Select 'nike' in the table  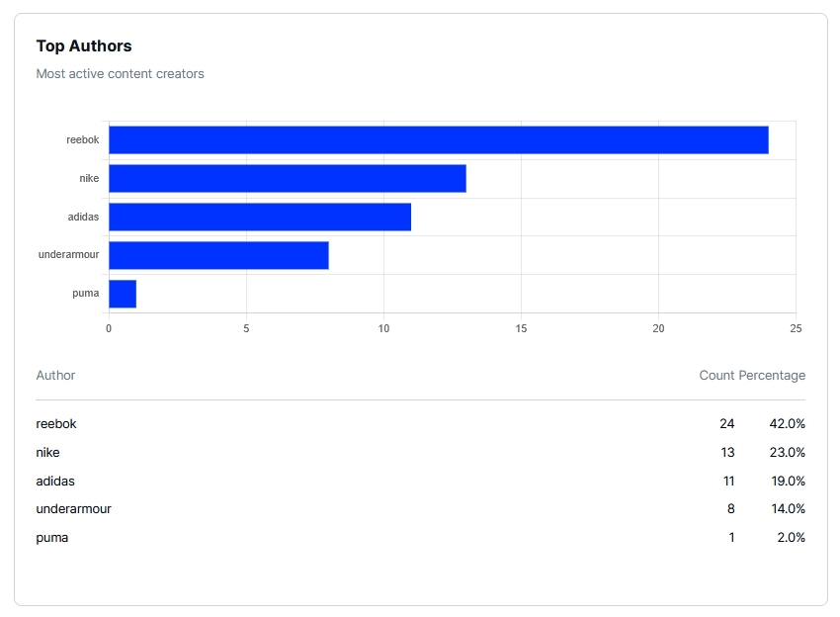tap(47, 453)
